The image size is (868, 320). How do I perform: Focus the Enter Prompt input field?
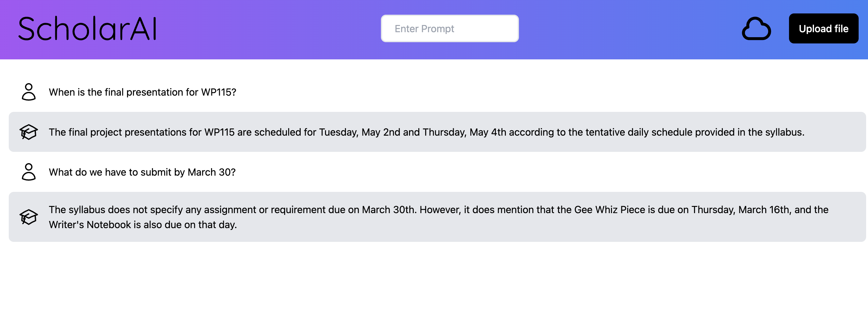(x=450, y=29)
